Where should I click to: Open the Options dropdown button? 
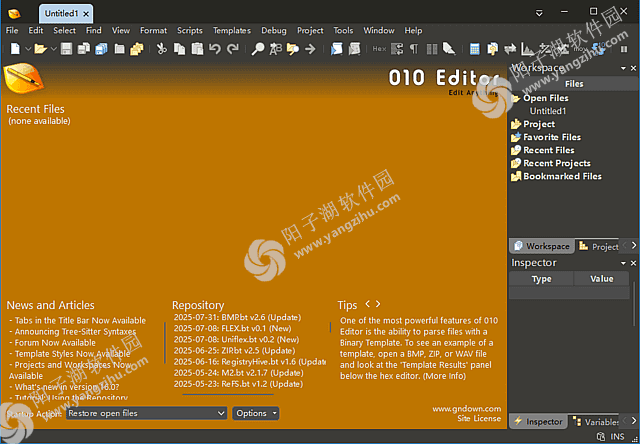pos(256,413)
